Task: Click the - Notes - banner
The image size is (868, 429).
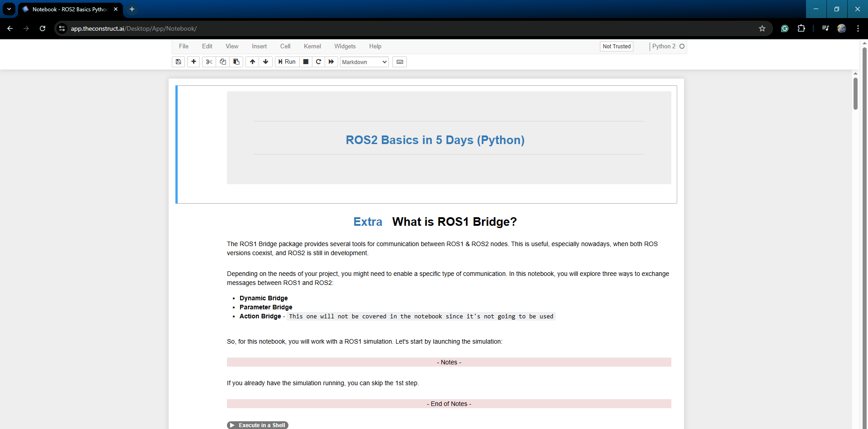Action: click(449, 362)
